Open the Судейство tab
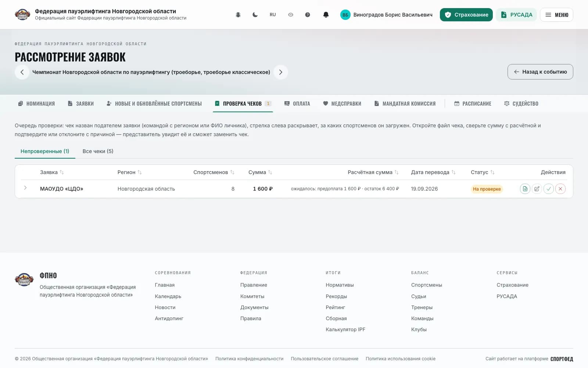The width and height of the screenshot is (588, 368). pos(521,104)
